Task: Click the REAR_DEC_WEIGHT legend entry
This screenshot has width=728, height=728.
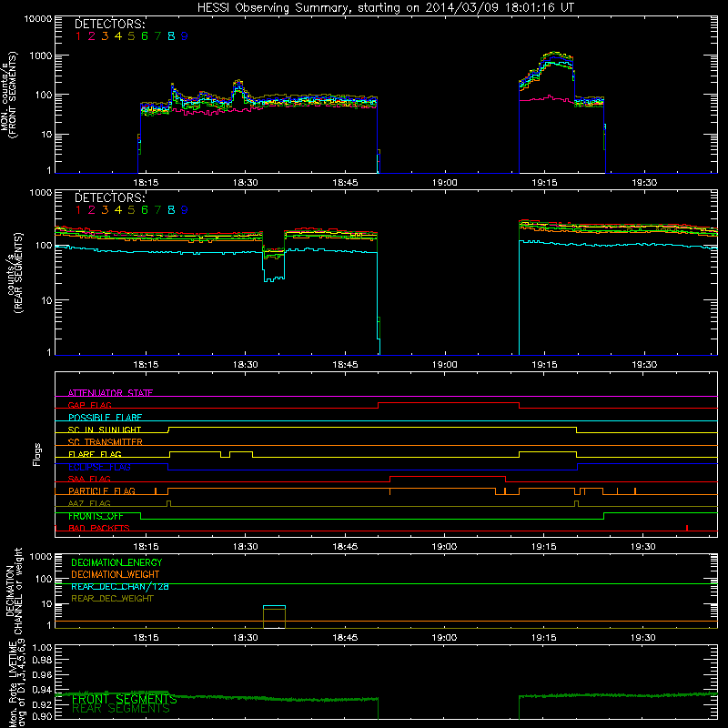Action: point(112,599)
